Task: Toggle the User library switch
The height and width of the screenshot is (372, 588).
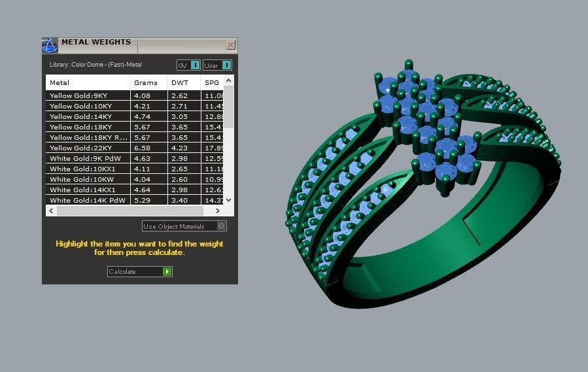Action: [218, 65]
